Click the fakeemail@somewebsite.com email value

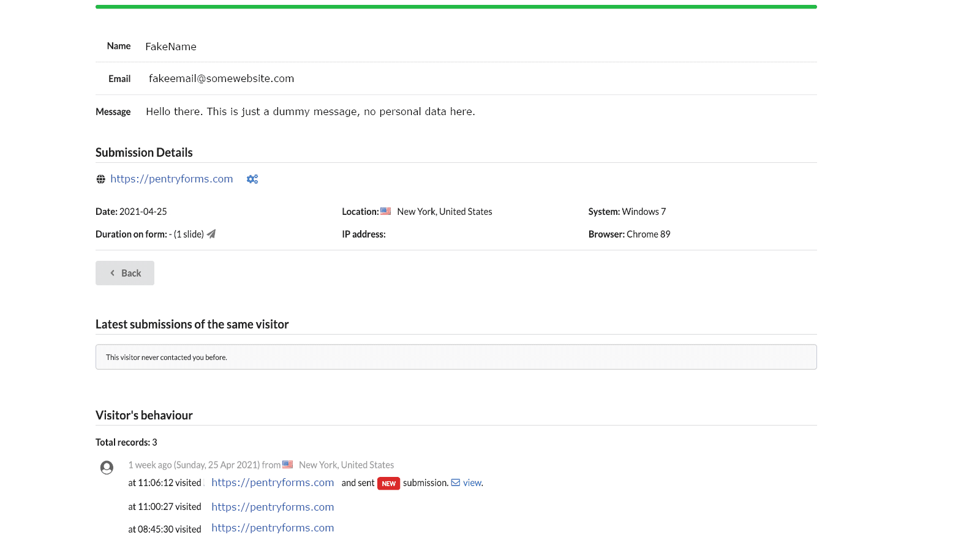click(221, 78)
